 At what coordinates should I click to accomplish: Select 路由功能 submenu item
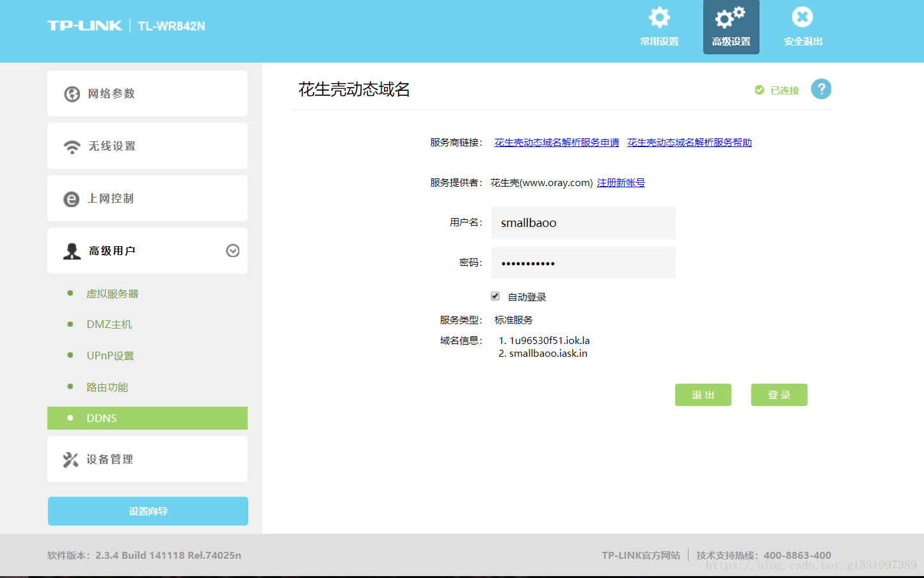[x=108, y=387]
